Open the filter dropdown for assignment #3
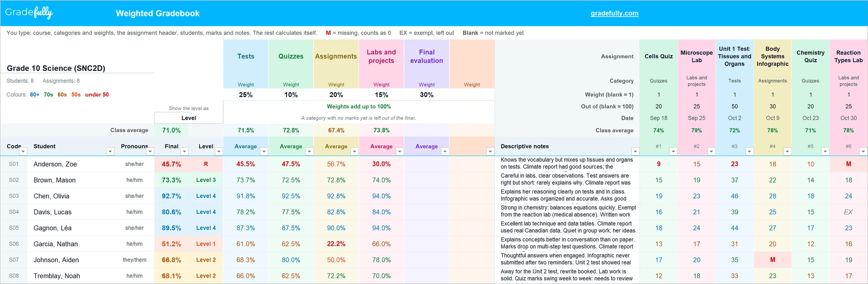This screenshot has width=868, height=284. click(749, 151)
